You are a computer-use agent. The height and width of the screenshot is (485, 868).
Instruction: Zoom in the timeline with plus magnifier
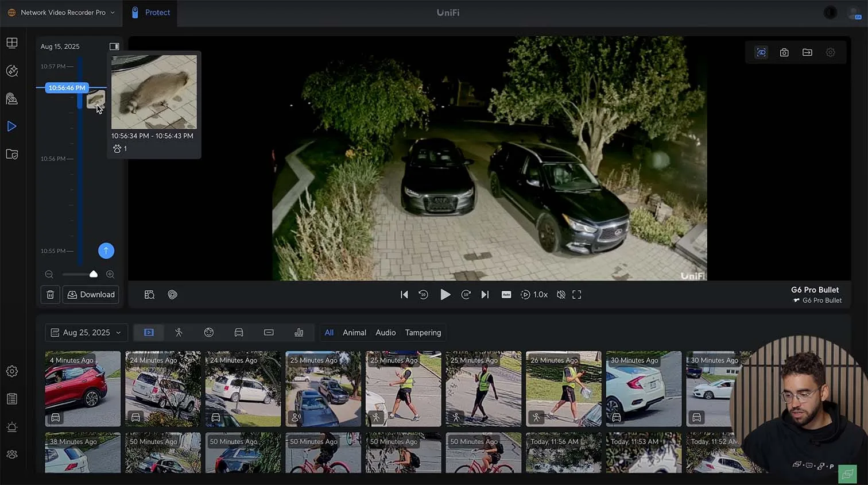point(110,275)
